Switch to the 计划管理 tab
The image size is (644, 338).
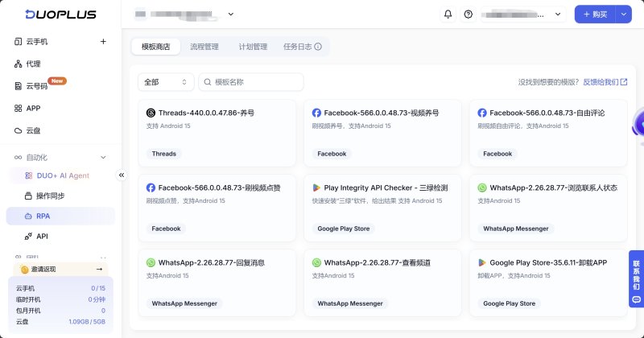tap(253, 47)
